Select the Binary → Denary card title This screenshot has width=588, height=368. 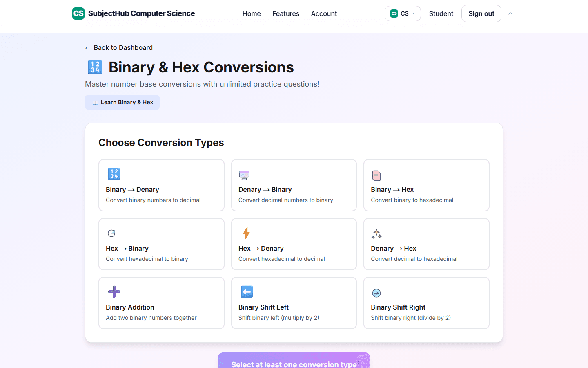click(132, 189)
